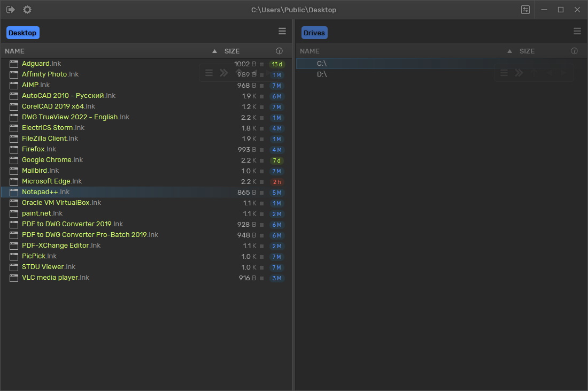The width and height of the screenshot is (588, 391).
Task: Select the D:\ drive entry
Action: (x=322, y=74)
